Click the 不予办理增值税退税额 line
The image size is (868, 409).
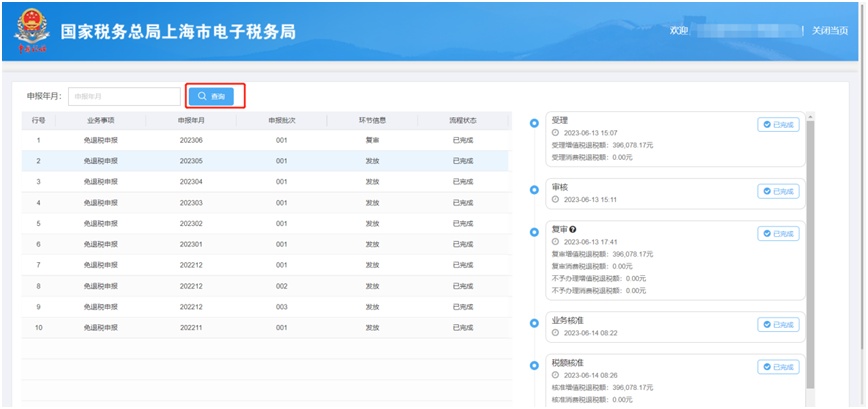[599, 278]
